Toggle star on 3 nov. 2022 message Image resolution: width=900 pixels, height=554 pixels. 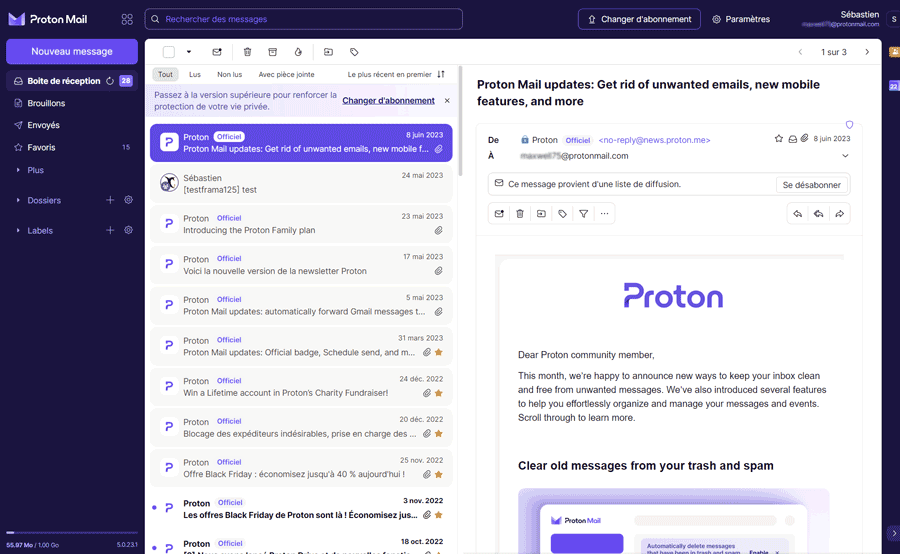[x=439, y=516]
